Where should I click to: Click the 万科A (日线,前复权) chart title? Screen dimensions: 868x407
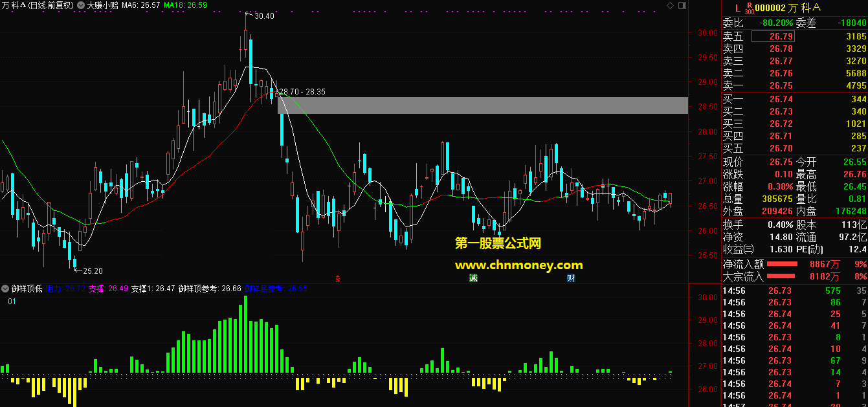tap(38, 5)
